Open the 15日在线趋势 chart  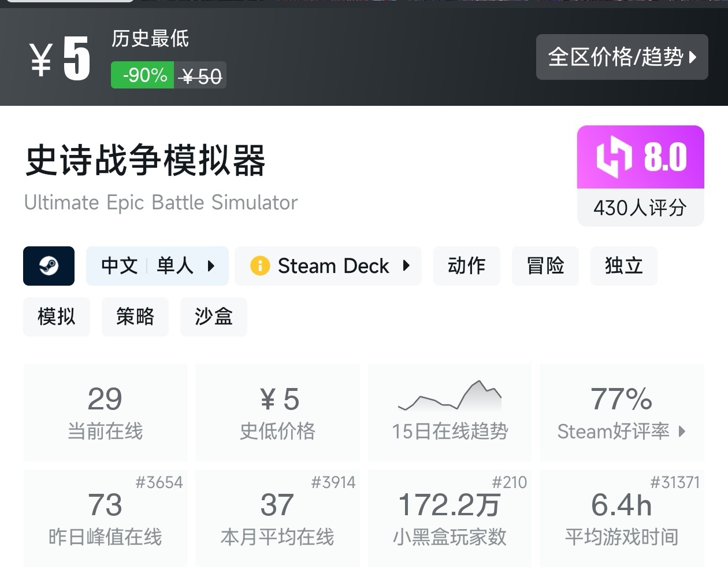pyautogui.click(x=450, y=412)
